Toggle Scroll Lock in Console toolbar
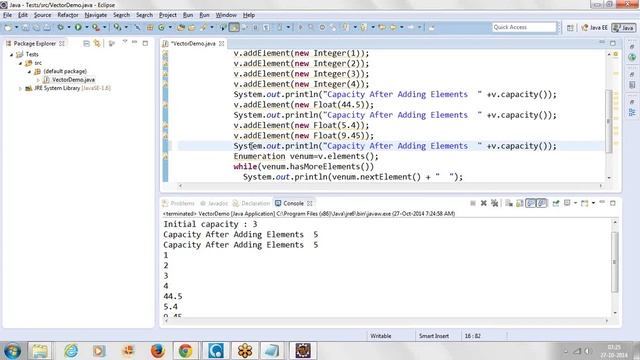 [520, 203]
